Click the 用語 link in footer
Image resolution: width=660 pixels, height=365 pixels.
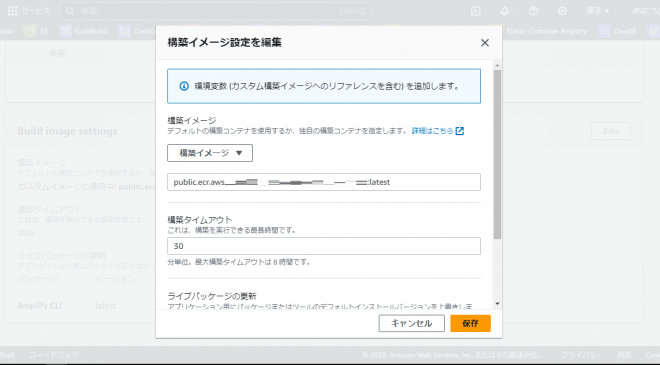pos(624,355)
